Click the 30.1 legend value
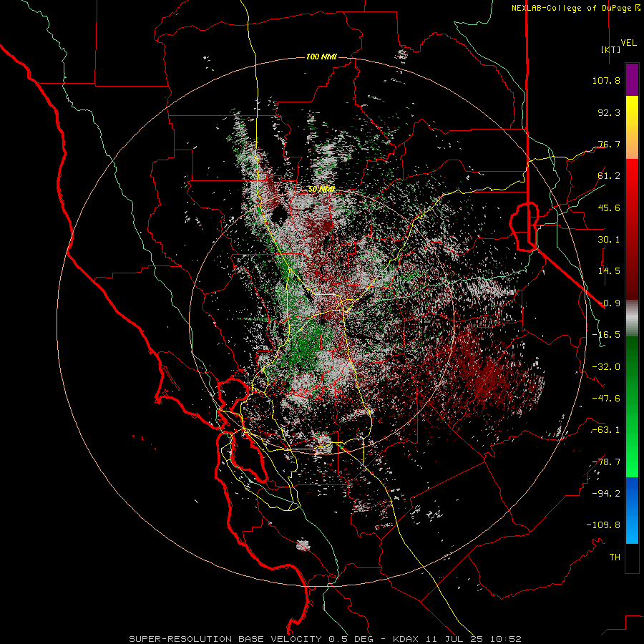This screenshot has height=644, width=644. (x=609, y=240)
